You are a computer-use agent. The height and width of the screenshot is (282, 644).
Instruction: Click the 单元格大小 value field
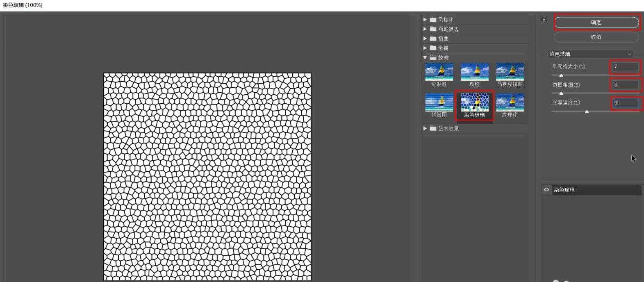coord(626,66)
